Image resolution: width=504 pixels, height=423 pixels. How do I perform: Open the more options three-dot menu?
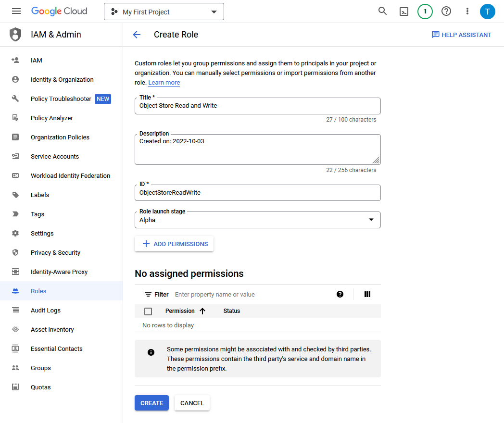click(x=467, y=11)
